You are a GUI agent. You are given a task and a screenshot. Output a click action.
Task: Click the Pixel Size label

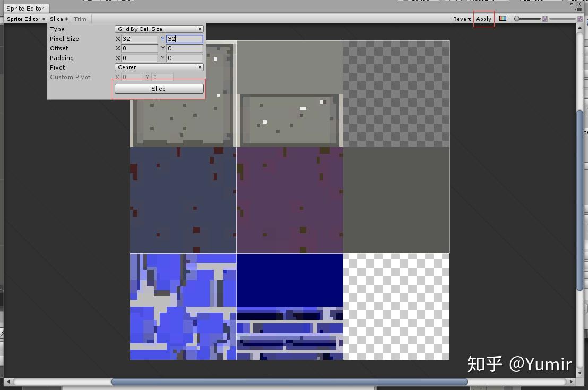[64, 39]
